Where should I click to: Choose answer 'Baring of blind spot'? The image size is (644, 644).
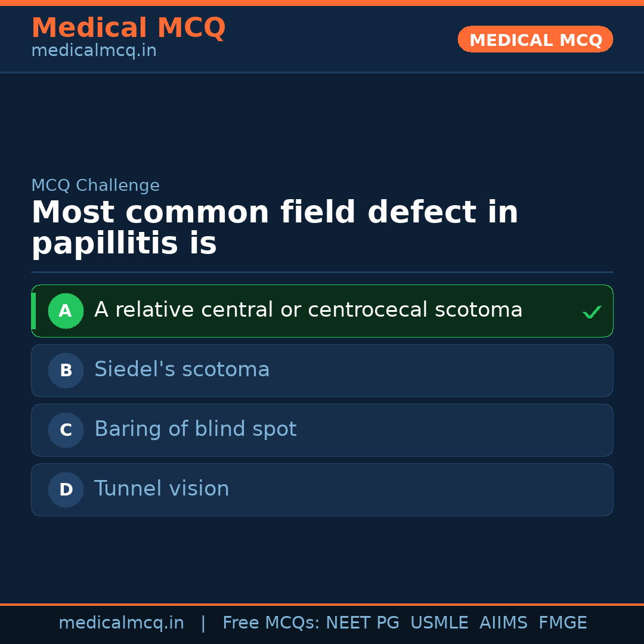coord(195,429)
